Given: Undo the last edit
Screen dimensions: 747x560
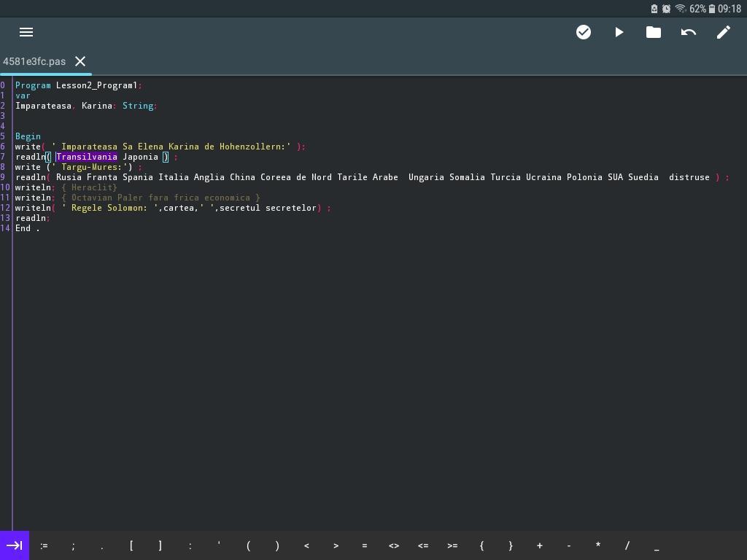Looking at the screenshot, I should tap(689, 32).
